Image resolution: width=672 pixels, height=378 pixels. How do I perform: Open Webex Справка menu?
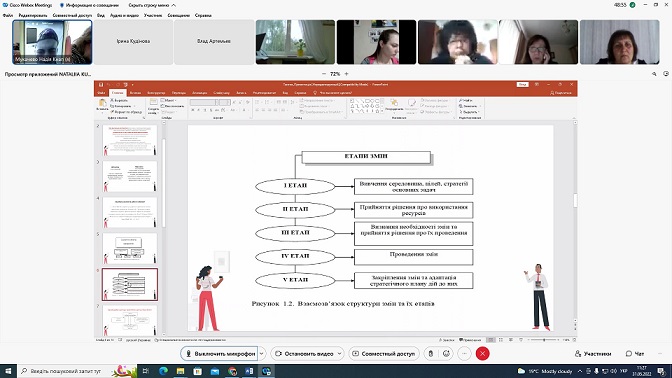(203, 15)
